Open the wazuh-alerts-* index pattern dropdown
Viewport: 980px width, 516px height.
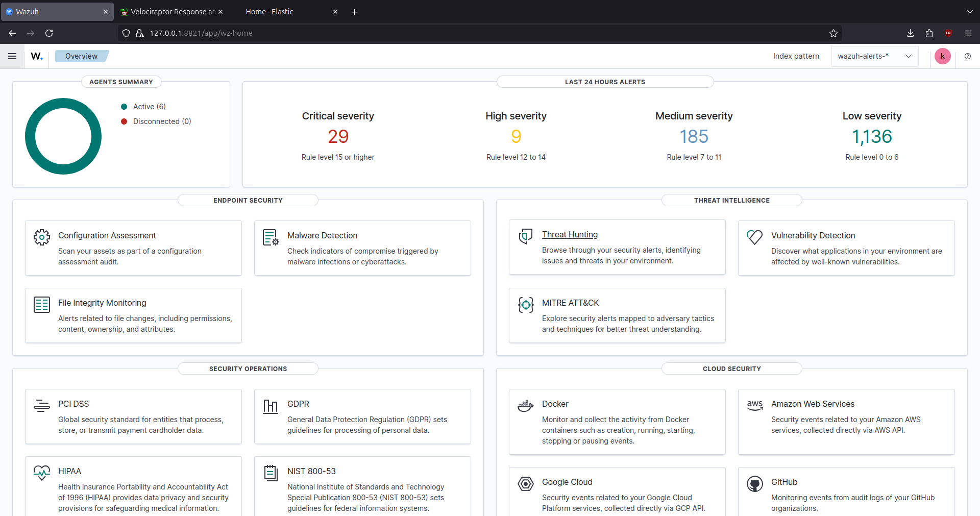tap(875, 56)
